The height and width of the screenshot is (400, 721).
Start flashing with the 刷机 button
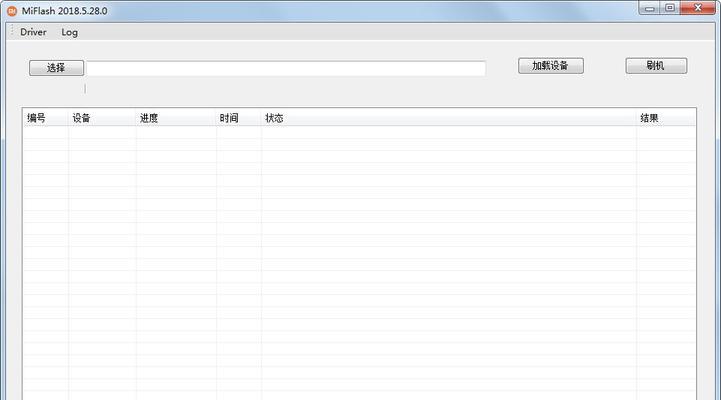click(656, 66)
